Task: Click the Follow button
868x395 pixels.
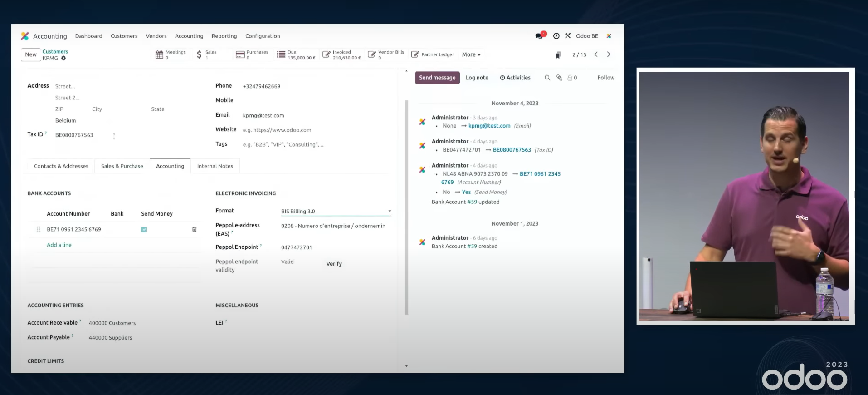Action: (x=606, y=78)
